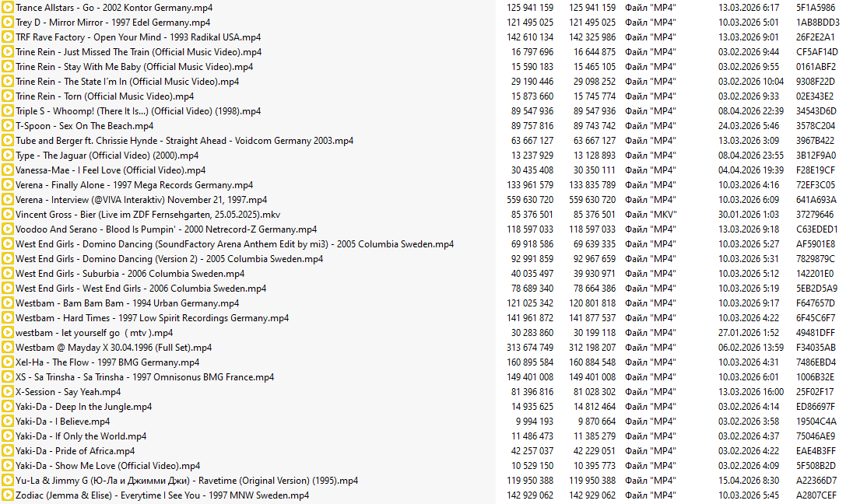Click size value 16 797 696

532,51
